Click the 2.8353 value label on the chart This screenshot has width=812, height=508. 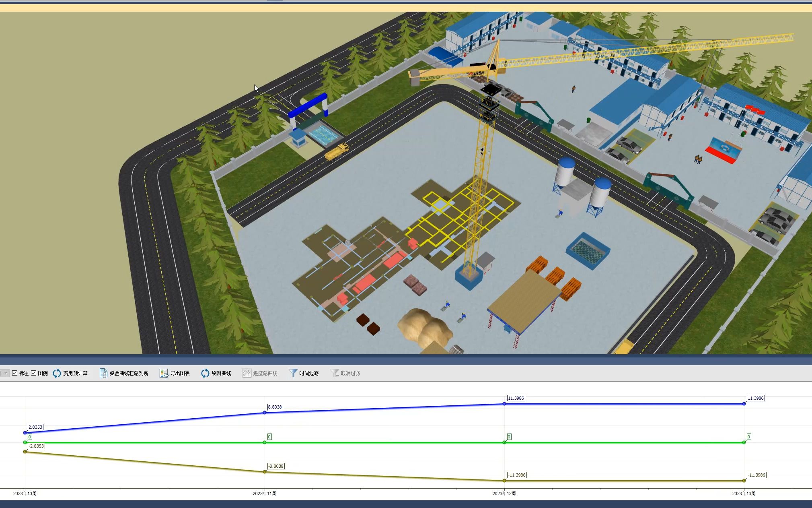click(35, 427)
